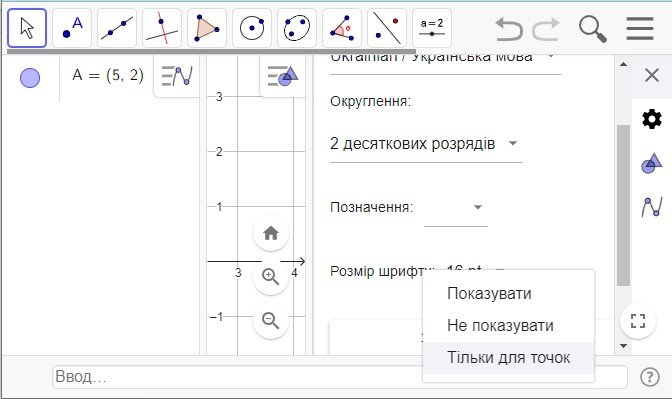Select the Reflect about line tool
The height and width of the screenshot is (399, 672).
(x=387, y=28)
